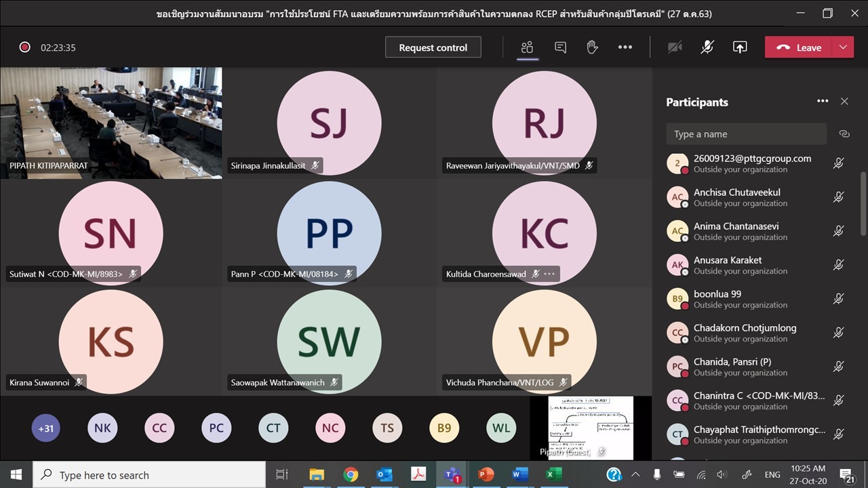Toggle the microphone mute button

(x=707, y=47)
